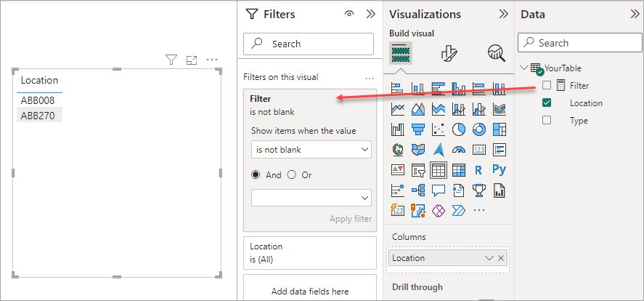This screenshot has height=301, width=644.
Task: Click the selected Table visual icon
Action: pyautogui.click(x=439, y=169)
